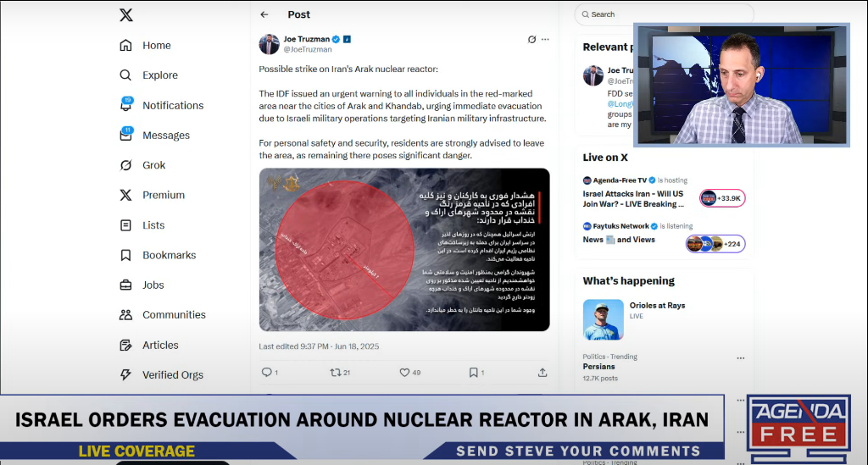Screen dimensions: 868x465
Task: Open the more options menu on the post
Action: [545, 39]
